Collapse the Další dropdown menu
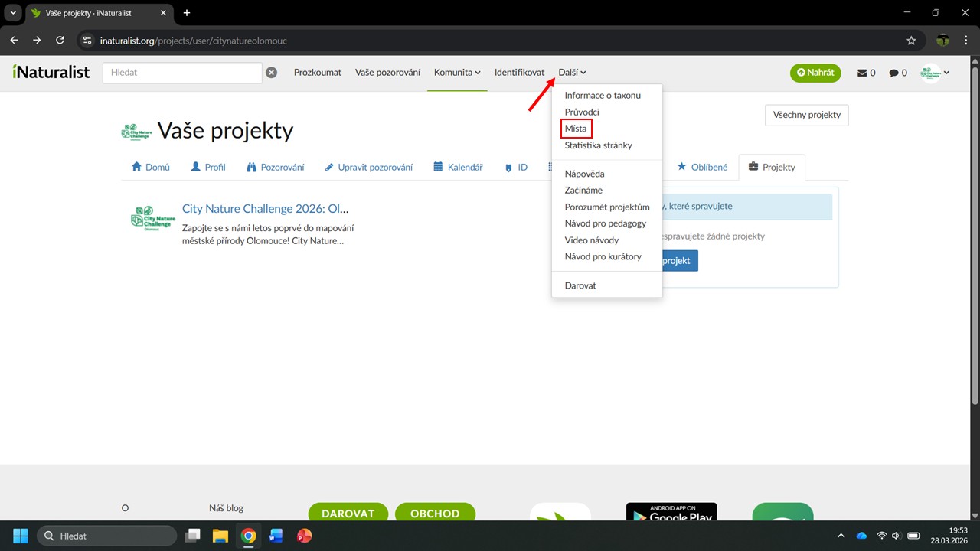980x551 pixels. point(572,73)
